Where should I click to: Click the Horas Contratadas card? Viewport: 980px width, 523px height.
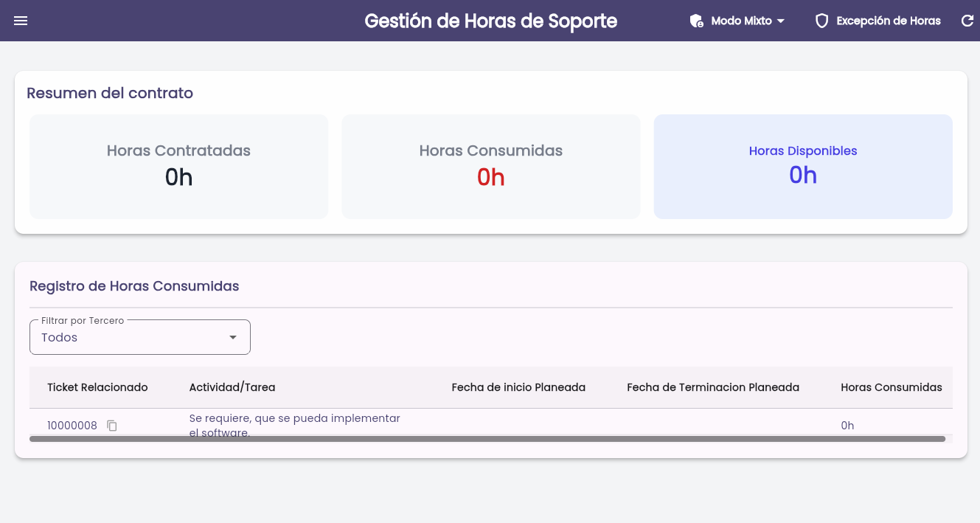179,167
